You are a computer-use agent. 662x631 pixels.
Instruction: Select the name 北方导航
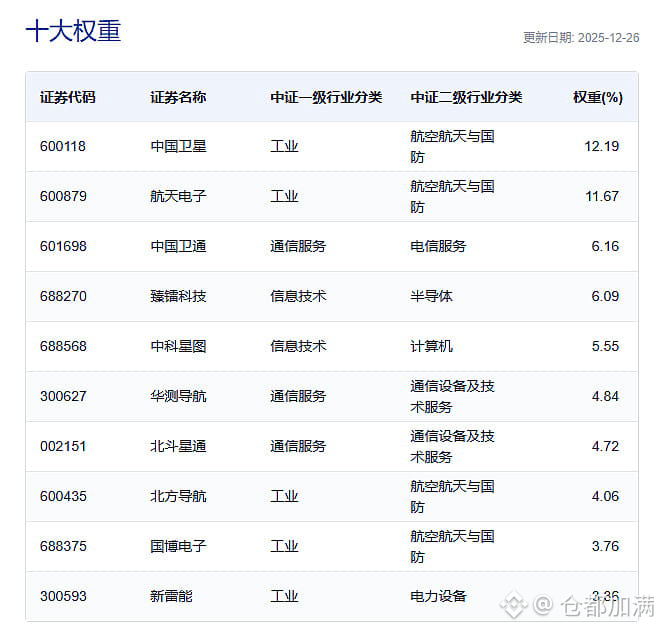point(178,496)
